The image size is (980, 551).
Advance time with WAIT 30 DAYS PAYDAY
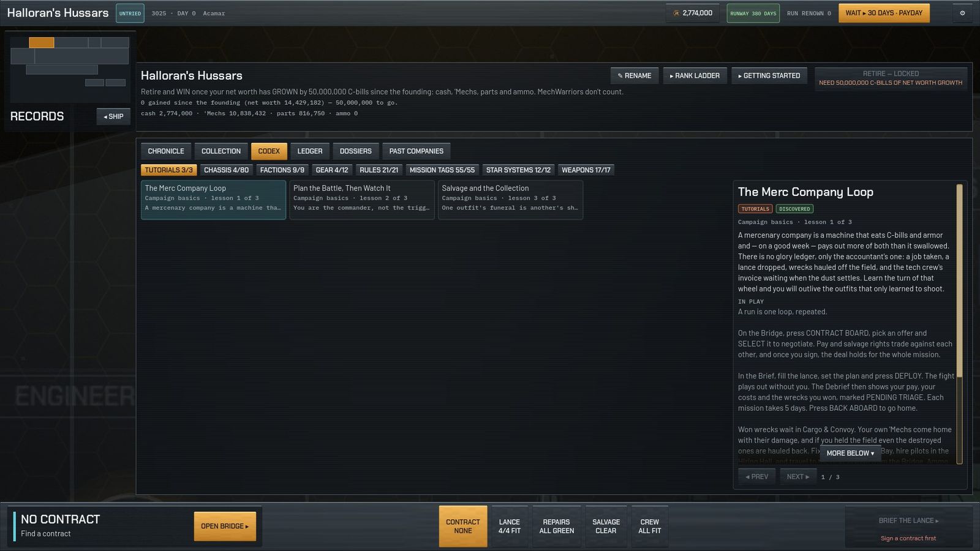[x=884, y=13]
